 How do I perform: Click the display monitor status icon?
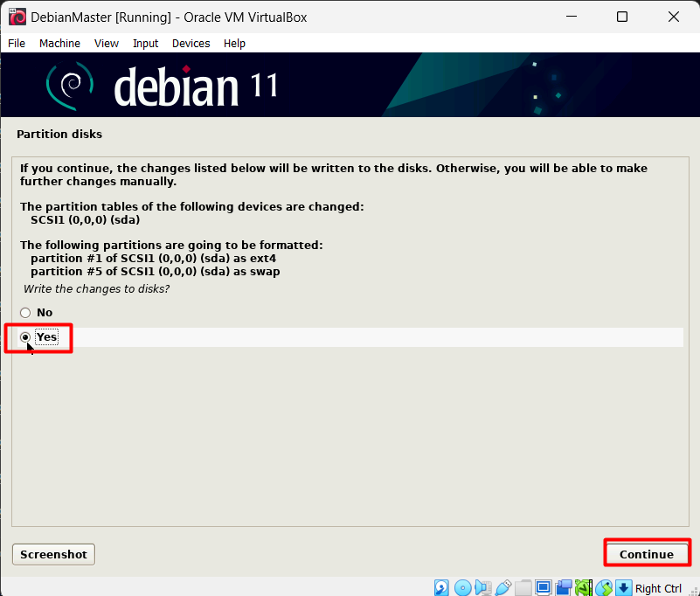click(x=544, y=588)
